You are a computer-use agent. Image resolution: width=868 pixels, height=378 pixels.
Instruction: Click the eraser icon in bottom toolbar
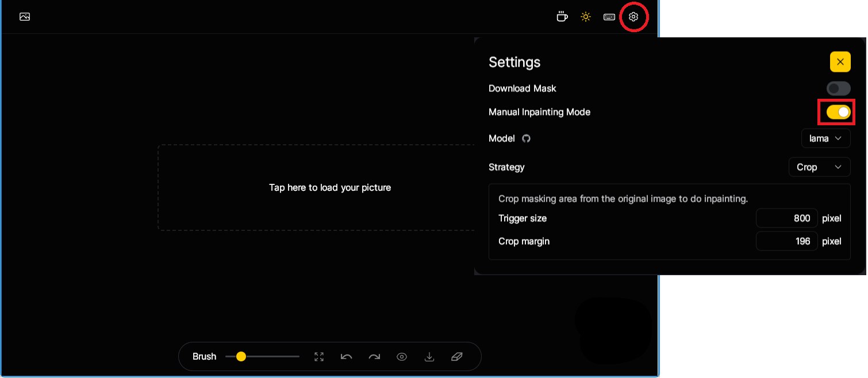click(x=457, y=357)
